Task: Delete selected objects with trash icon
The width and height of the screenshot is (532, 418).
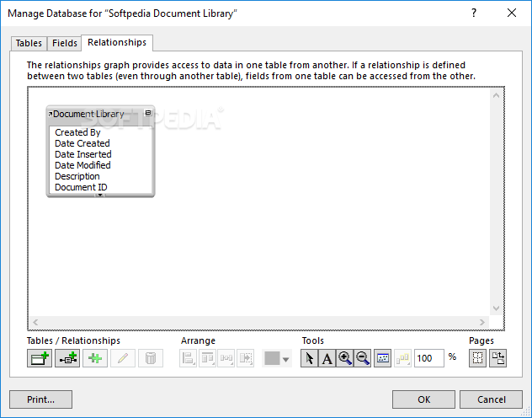Action: click(x=151, y=358)
